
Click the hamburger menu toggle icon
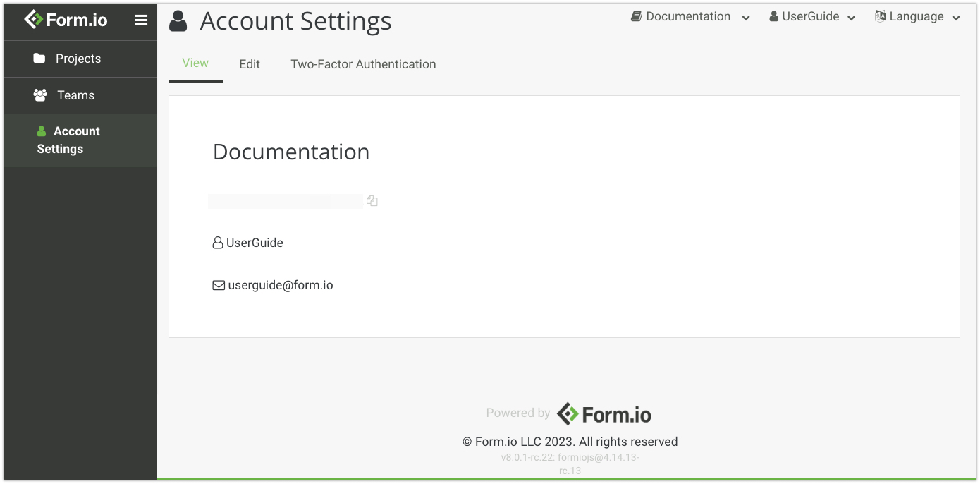coord(141,20)
